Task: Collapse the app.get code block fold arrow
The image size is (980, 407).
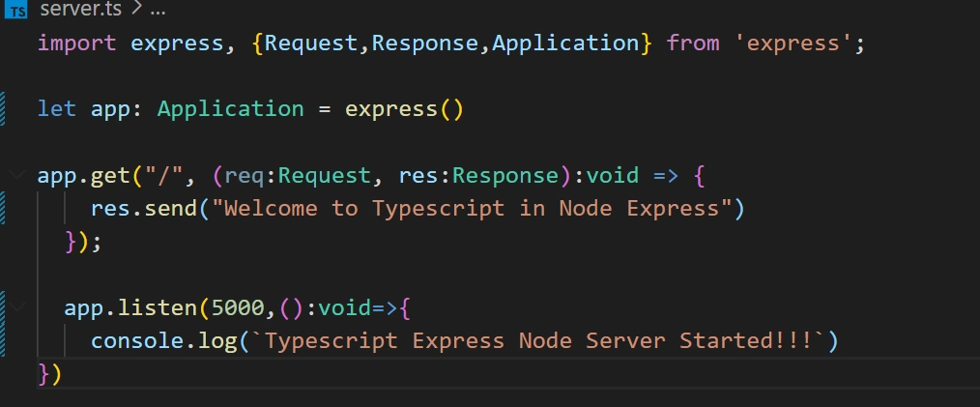Action: point(18,174)
